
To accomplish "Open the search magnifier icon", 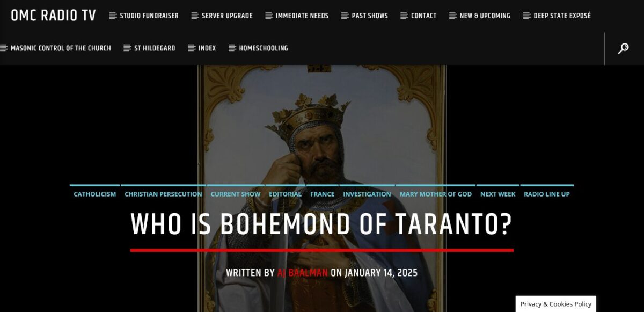I will [623, 48].
